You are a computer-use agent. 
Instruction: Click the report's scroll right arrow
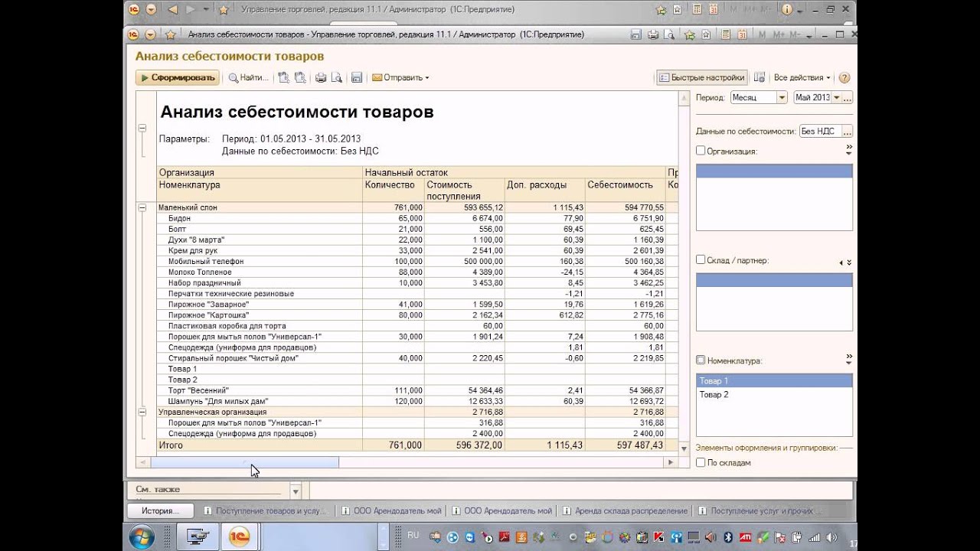pos(671,462)
